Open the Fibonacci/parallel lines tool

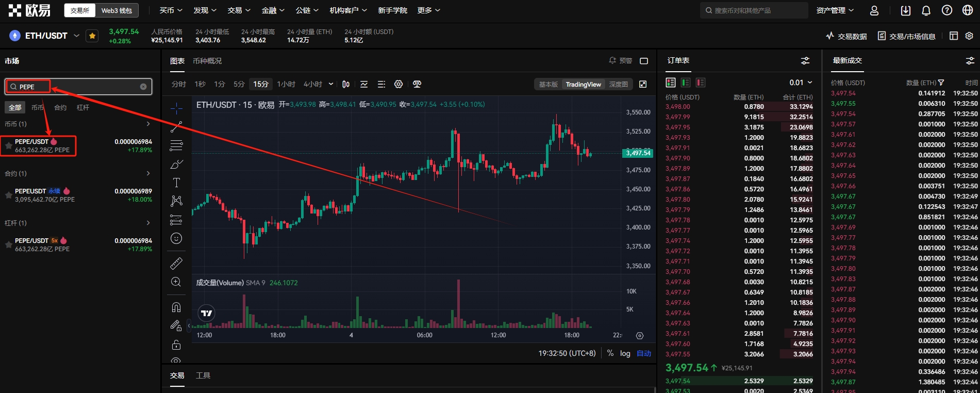pos(176,145)
